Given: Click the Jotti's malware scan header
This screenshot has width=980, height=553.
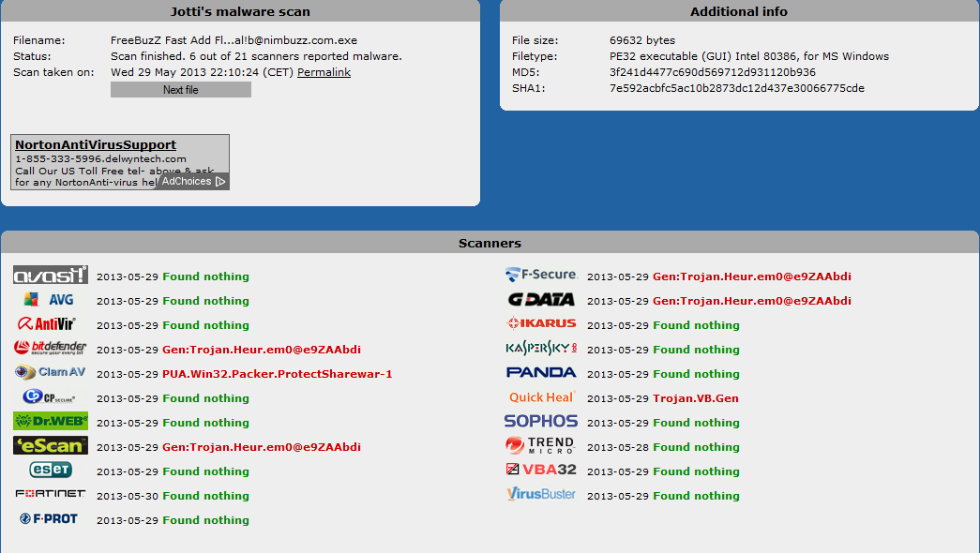Looking at the screenshot, I should [240, 11].
